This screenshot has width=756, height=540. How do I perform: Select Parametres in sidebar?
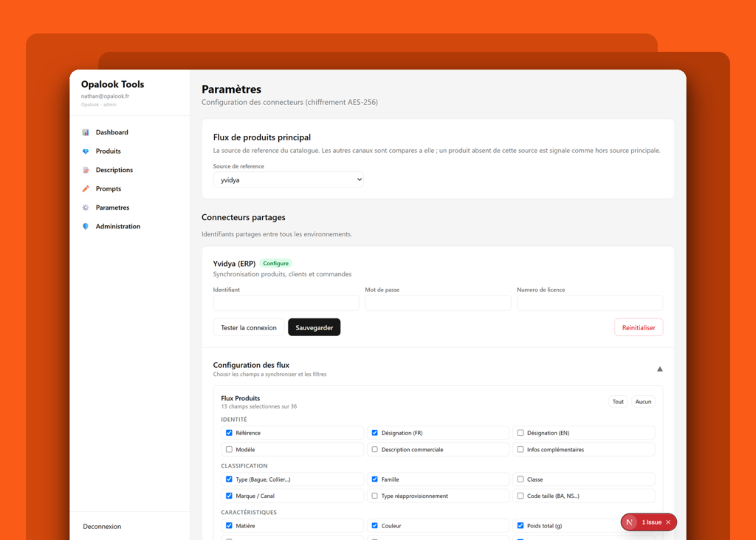coord(112,208)
